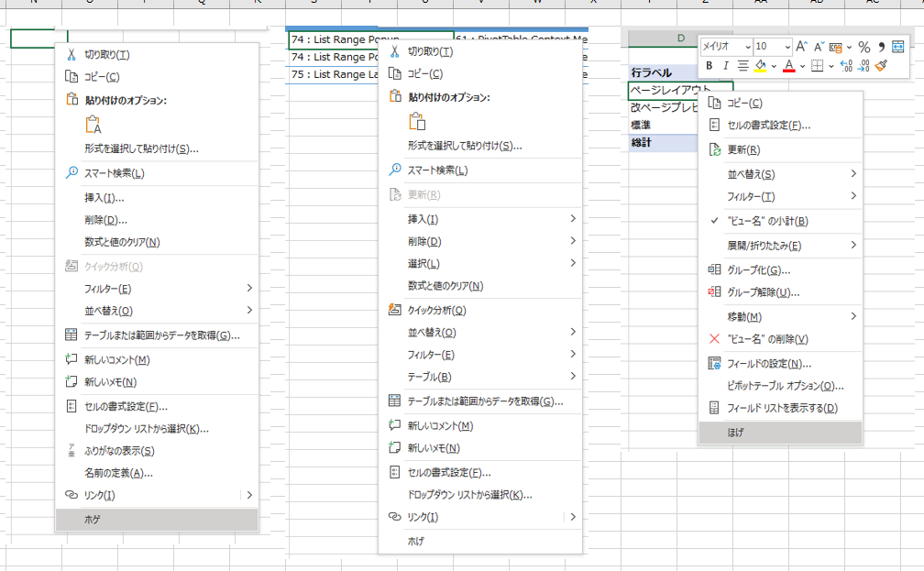
Task: Click the yellow fill color swatch
Action: 761,68
